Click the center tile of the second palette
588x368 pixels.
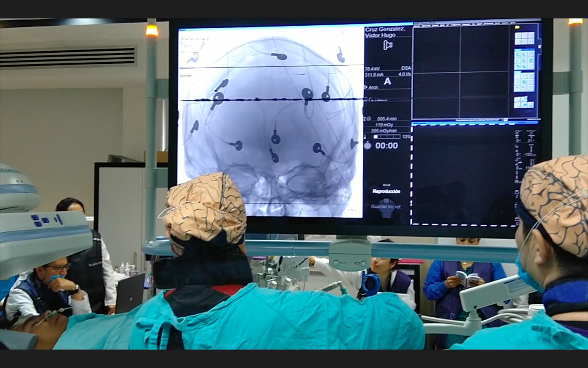[524, 61]
